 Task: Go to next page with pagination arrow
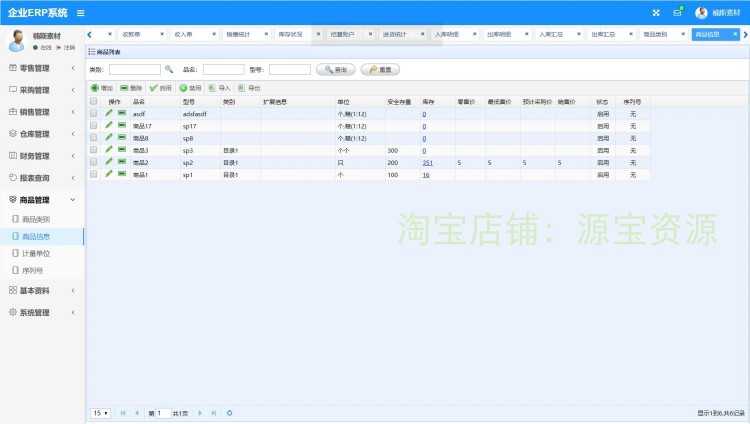click(200, 413)
